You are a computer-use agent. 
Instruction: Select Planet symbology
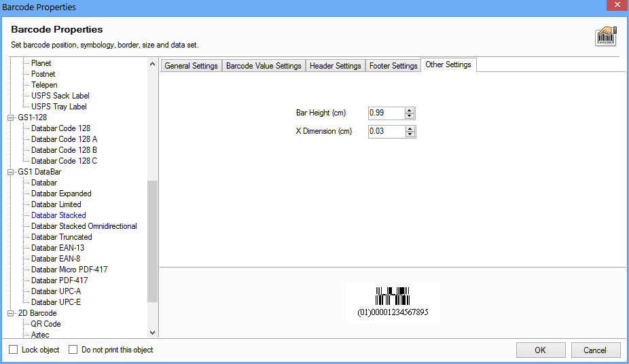click(x=41, y=63)
